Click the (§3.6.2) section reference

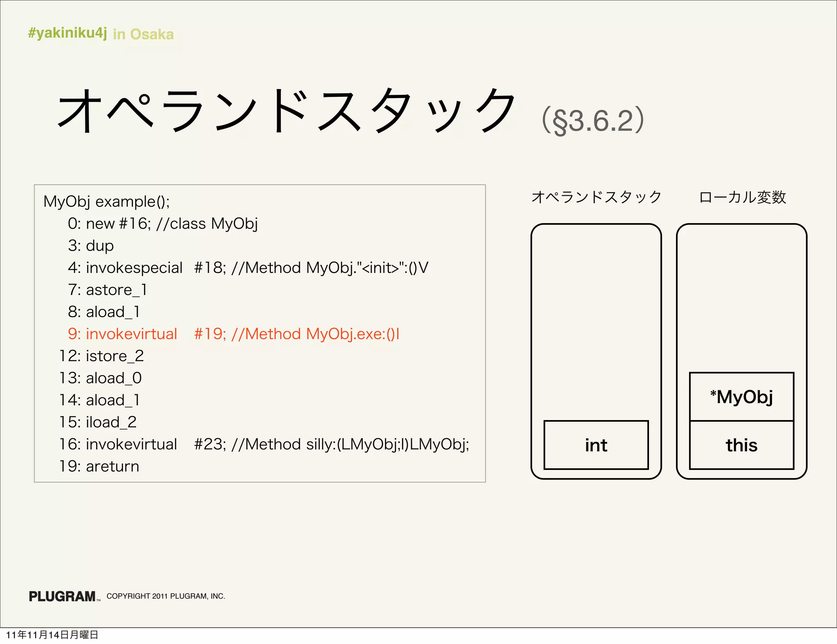point(593,121)
